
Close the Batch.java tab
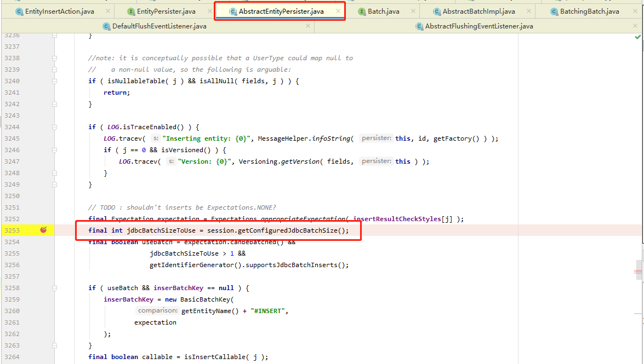tap(413, 11)
